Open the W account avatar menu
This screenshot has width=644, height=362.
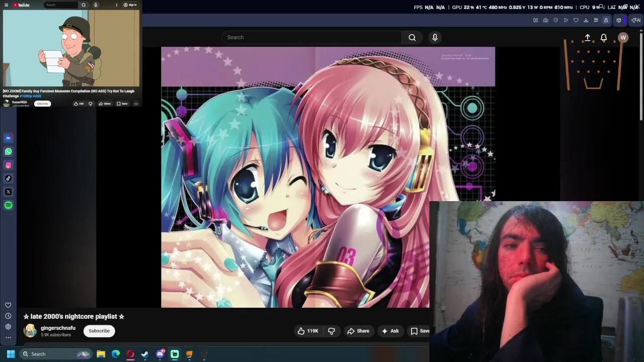pos(623,38)
